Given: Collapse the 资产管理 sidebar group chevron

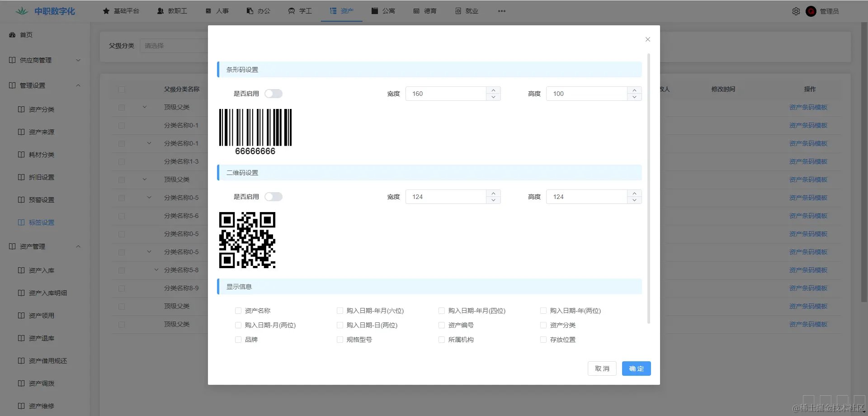Looking at the screenshot, I should (78, 246).
